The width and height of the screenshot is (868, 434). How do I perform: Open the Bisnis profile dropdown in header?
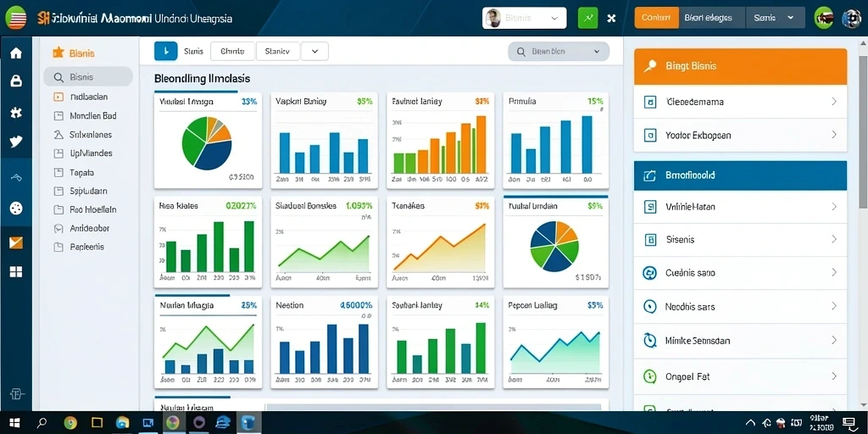click(524, 19)
